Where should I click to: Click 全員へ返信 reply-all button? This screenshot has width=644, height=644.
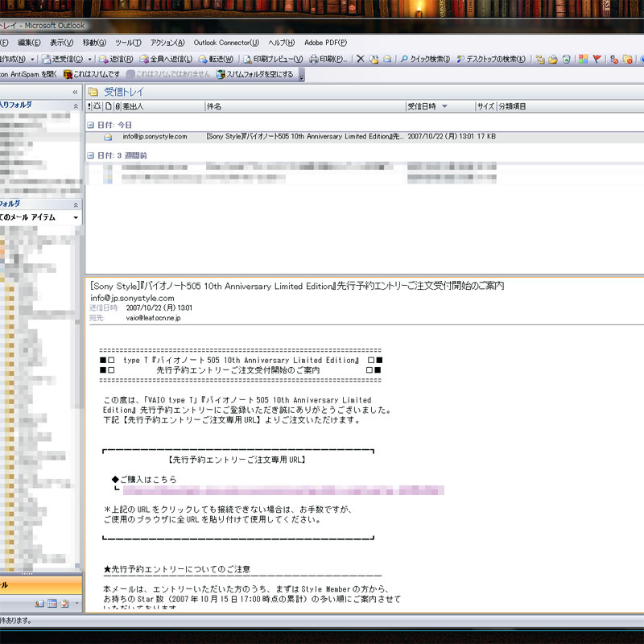[166, 59]
